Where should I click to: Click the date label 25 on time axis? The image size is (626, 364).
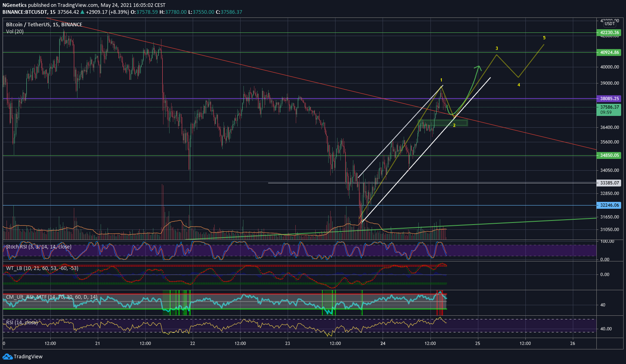pyautogui.click(x=478, y=344)
